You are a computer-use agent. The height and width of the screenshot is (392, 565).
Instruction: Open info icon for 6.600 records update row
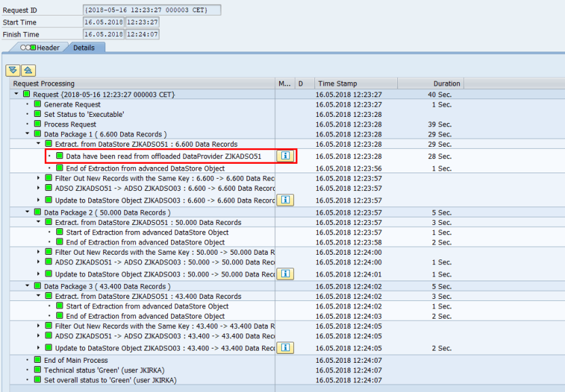285,200
